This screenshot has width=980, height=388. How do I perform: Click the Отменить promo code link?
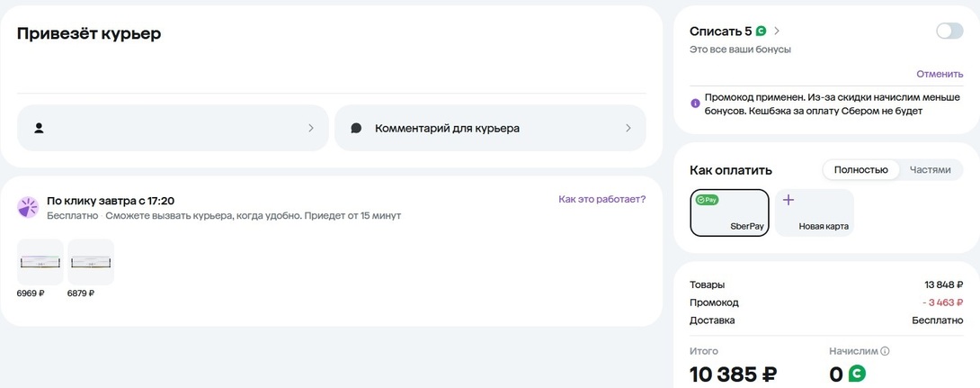click(940, 74)
